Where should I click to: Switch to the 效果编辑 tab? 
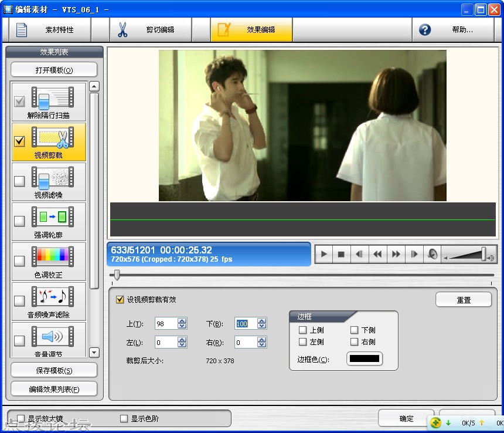point(251,30)
